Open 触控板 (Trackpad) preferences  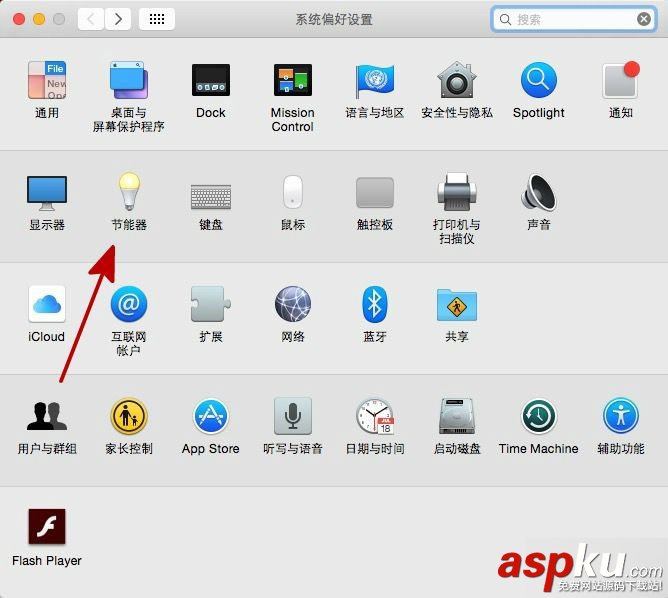click(374, 193)
